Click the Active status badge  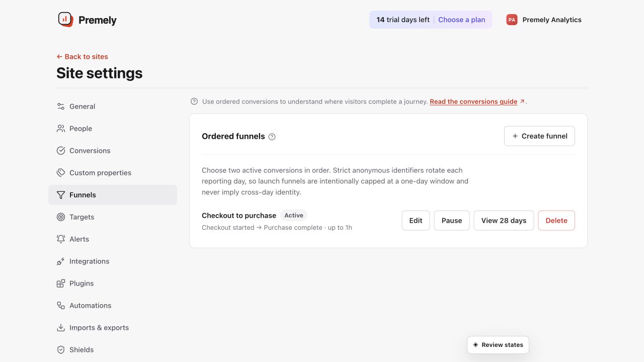[x=294, y=215]
